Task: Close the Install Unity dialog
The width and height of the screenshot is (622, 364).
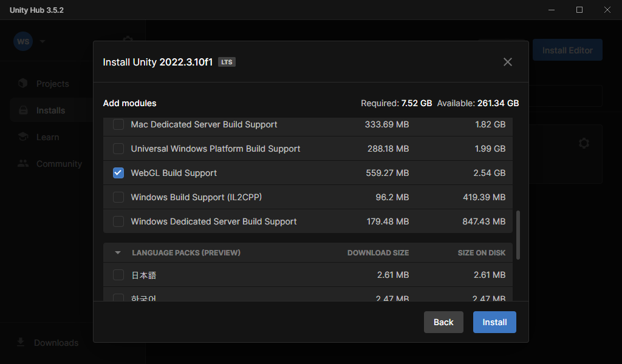Action: click(x=507, y=62)
